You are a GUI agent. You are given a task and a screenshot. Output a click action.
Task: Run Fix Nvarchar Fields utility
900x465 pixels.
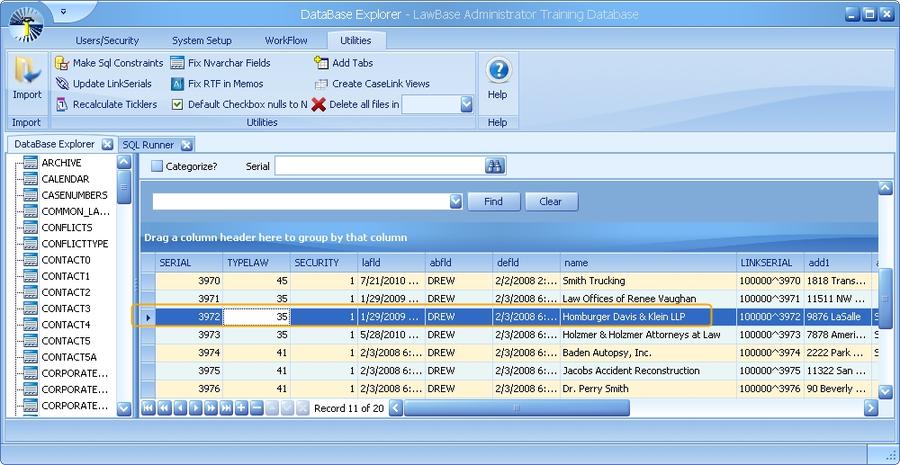pyautogui.click(x=220, y=63)
